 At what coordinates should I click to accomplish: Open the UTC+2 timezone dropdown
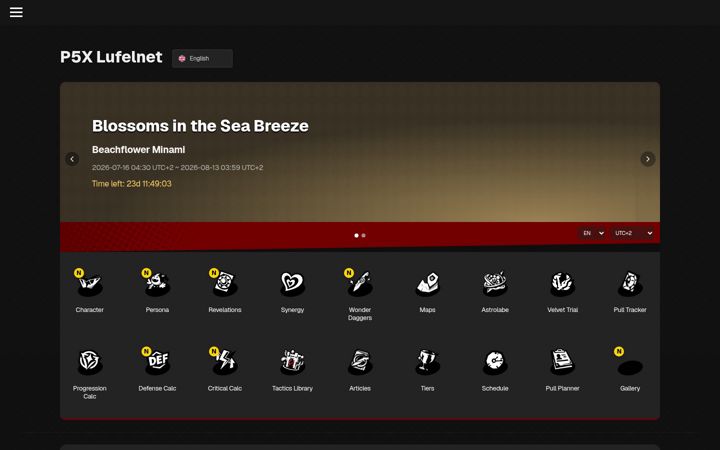633,233
